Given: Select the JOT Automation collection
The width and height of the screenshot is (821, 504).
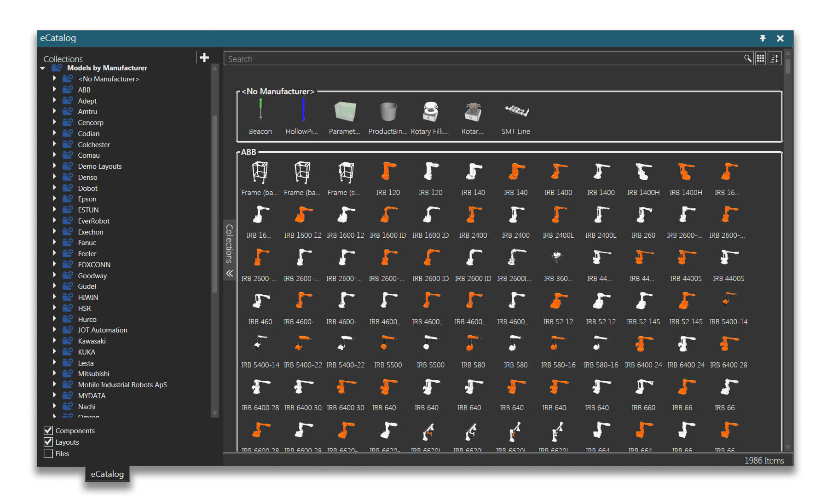Looking at the screenshot, I should [x=103, y=330].
